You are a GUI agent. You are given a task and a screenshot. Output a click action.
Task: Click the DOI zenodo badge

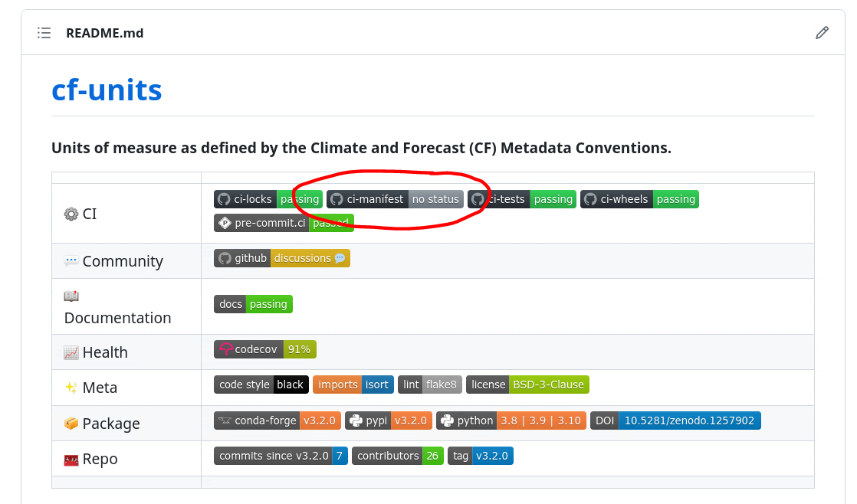click(675, 421)
